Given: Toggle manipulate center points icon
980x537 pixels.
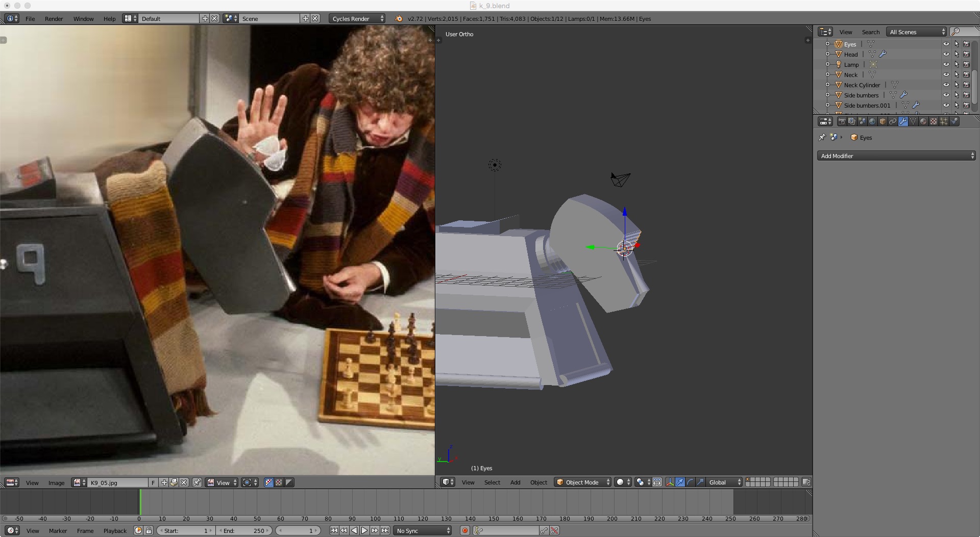Looking at the screenshot, I should point(657,482).
